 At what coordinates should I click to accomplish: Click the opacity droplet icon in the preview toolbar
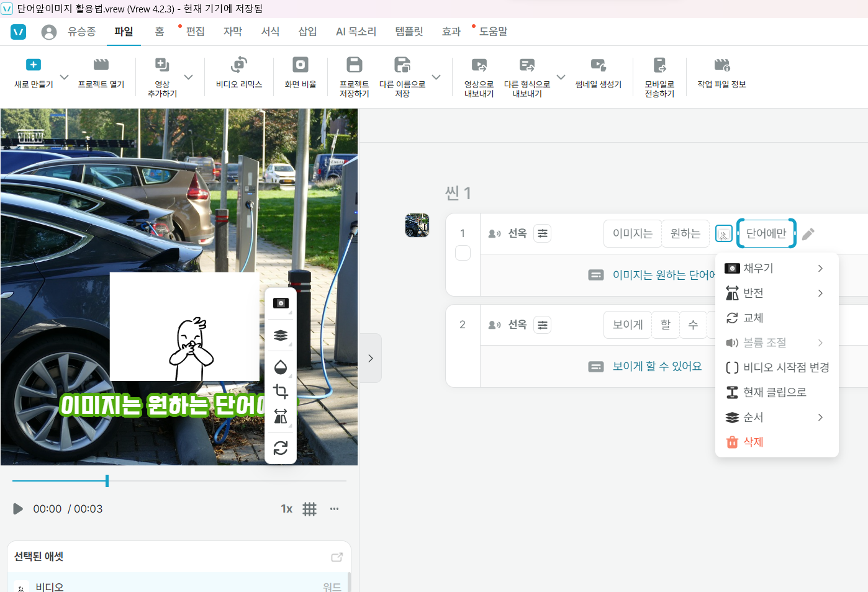point(281,367)
